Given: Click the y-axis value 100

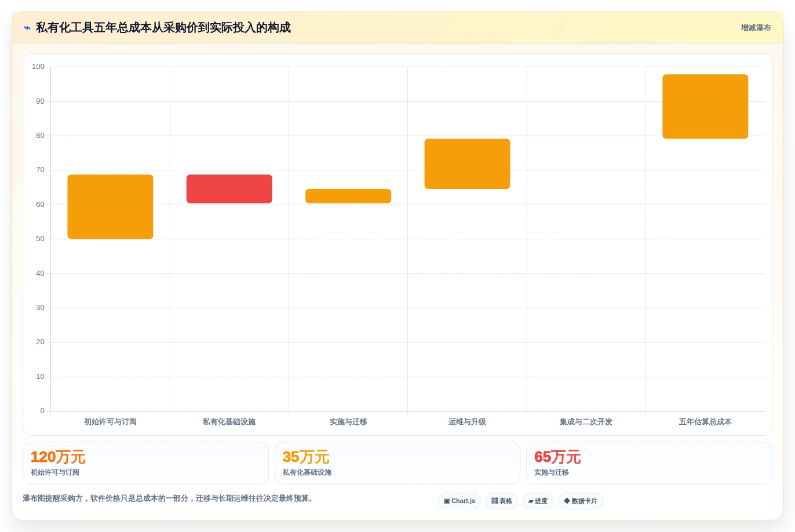Looking at the screenshot, I should click(x=38, y=67).
